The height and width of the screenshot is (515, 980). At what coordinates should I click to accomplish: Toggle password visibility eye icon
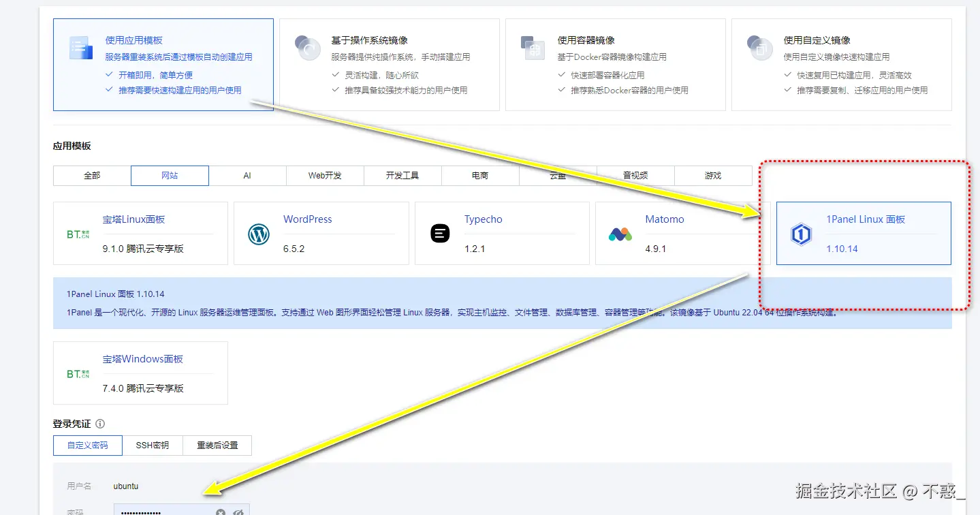tap(238, 512)
